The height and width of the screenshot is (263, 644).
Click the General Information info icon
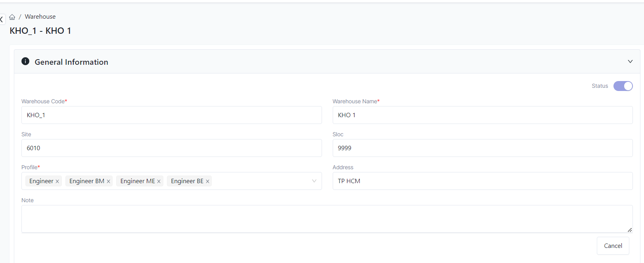tap(25, 61)
